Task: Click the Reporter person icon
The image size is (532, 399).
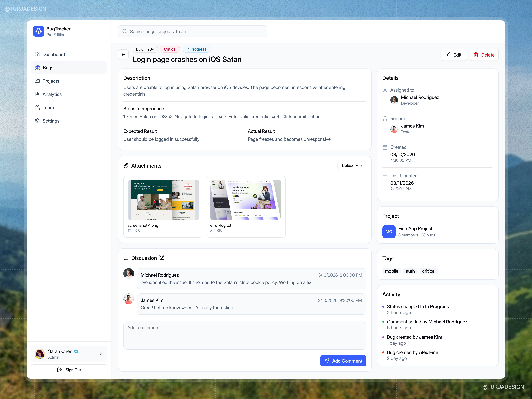Action: pos(385,119)
